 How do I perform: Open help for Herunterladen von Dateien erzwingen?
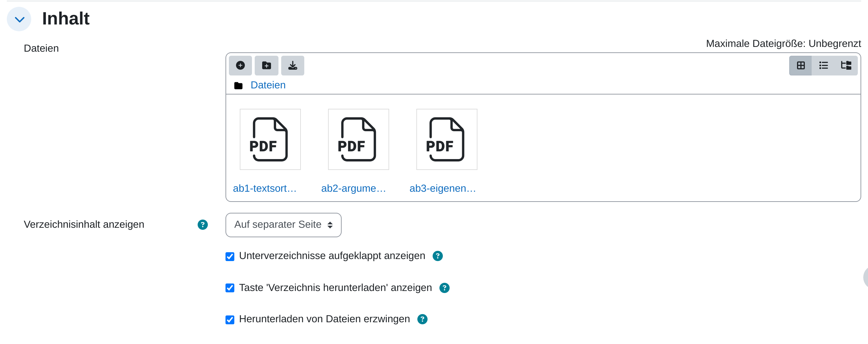click(422, 319)
